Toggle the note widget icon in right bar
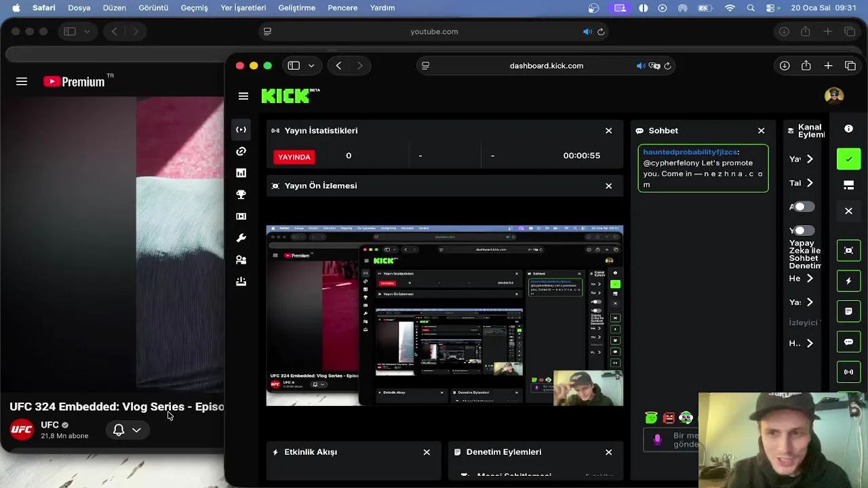The image size is (868, 488). pos(848,311)
